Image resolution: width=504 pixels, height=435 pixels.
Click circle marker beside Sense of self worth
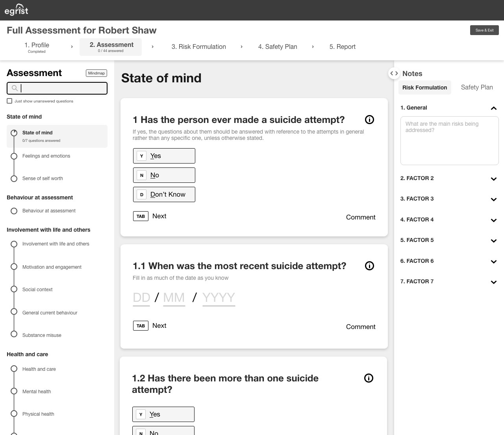point(14,178)
